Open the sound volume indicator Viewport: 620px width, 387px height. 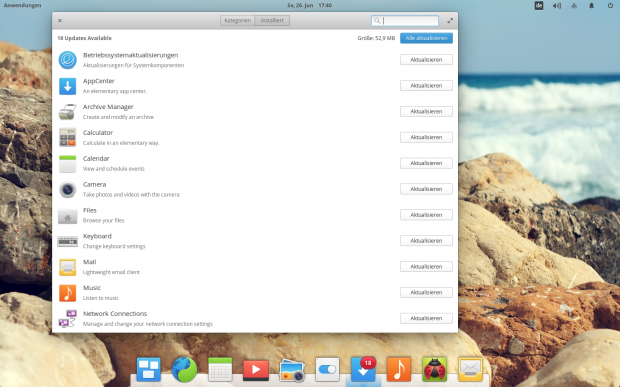[557, 6]
